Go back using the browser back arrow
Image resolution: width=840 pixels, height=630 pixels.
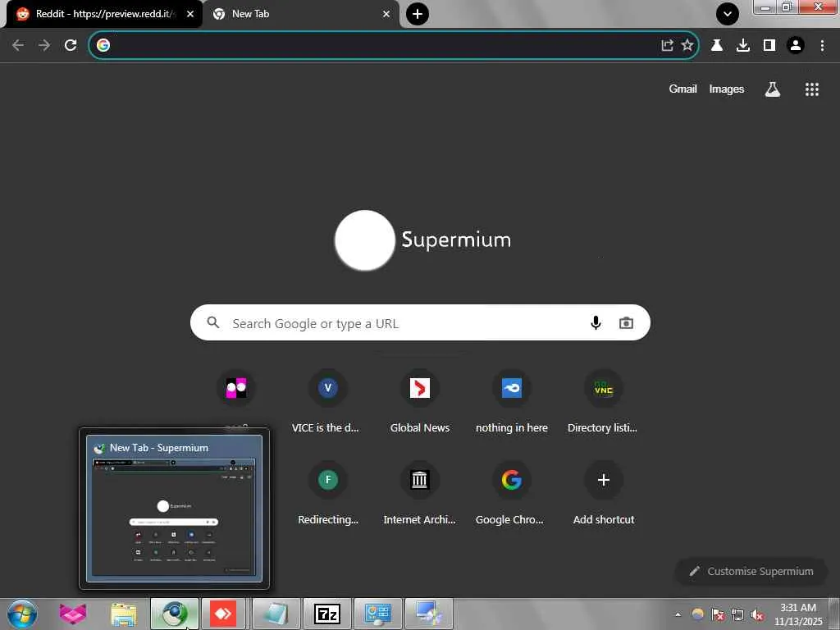[x=18, y=46]
